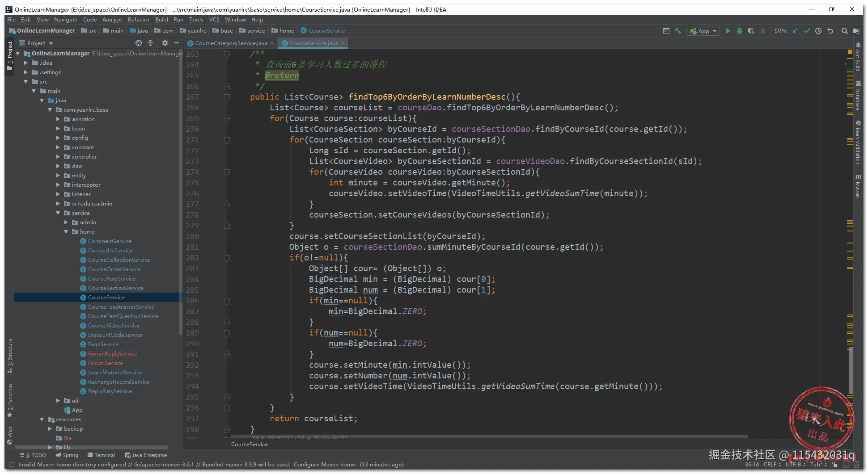Image resolution: width=868 pixels, height=474 pixels.
Task: Switch to CourseCategoryService.java tab
Action: coord(231,43)
